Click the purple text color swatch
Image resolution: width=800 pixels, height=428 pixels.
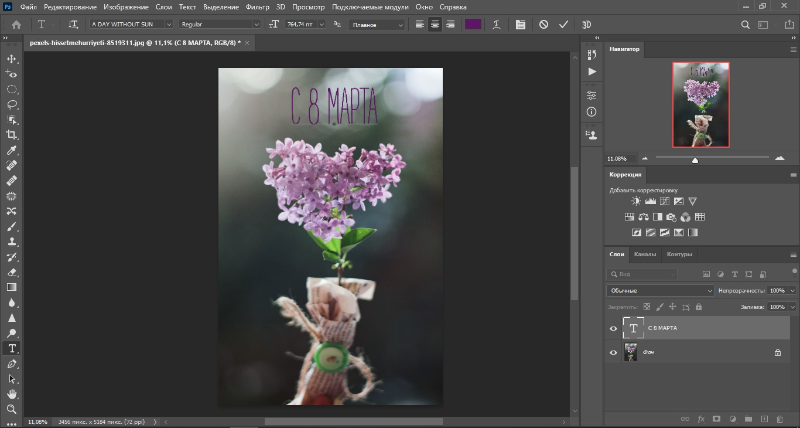coord(472,24)
